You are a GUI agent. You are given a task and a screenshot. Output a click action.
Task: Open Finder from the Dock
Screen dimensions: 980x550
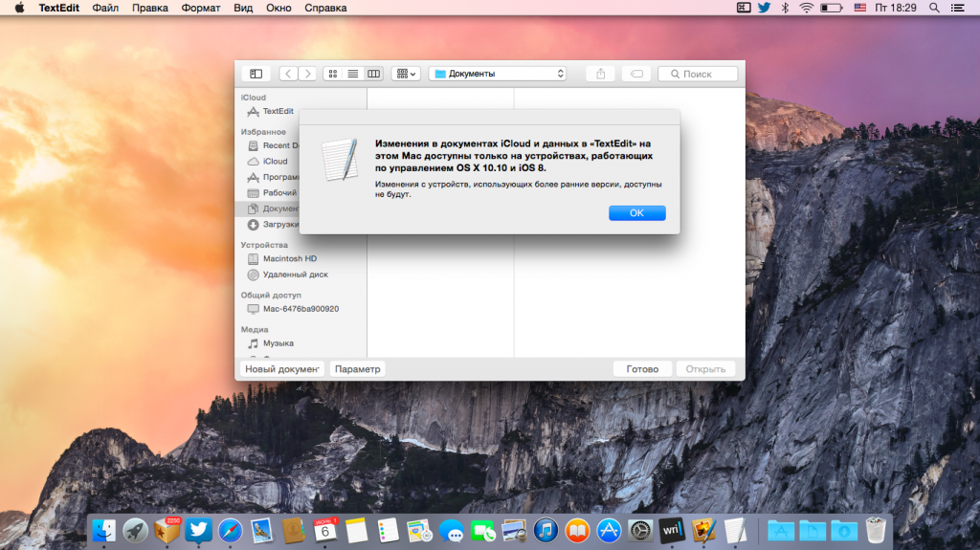103,531
